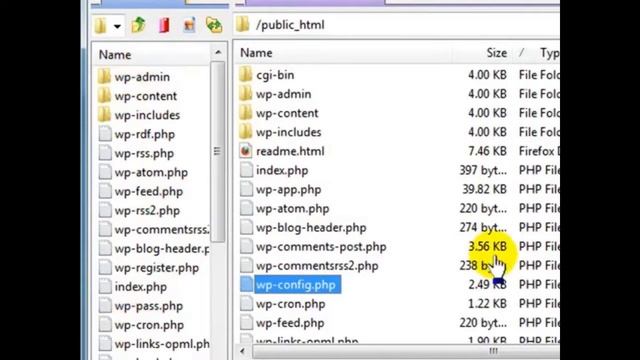The height and width of the screenshot is (360, 640).
Task: Select readme.html in remote panel
Action: tap(290, 151)
